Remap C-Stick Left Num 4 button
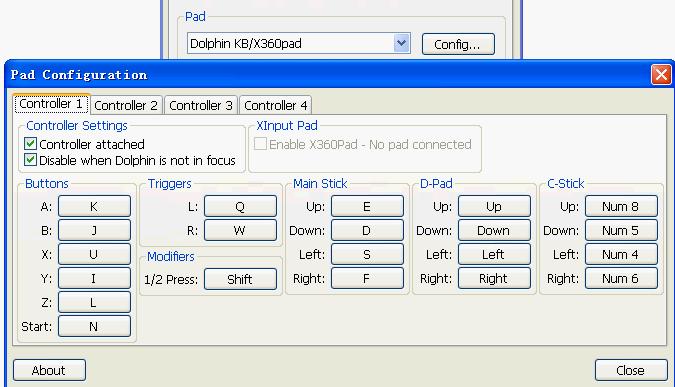 pos(621,254)
